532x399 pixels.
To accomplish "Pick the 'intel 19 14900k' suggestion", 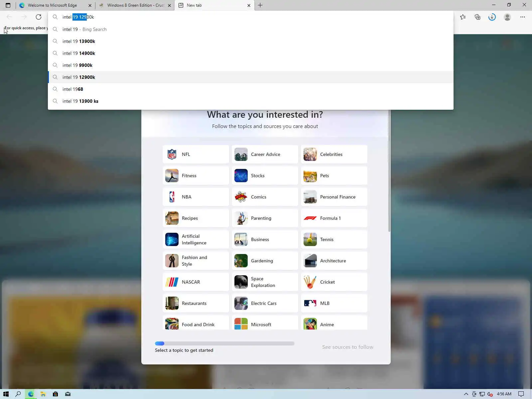I will coord(251,53).
